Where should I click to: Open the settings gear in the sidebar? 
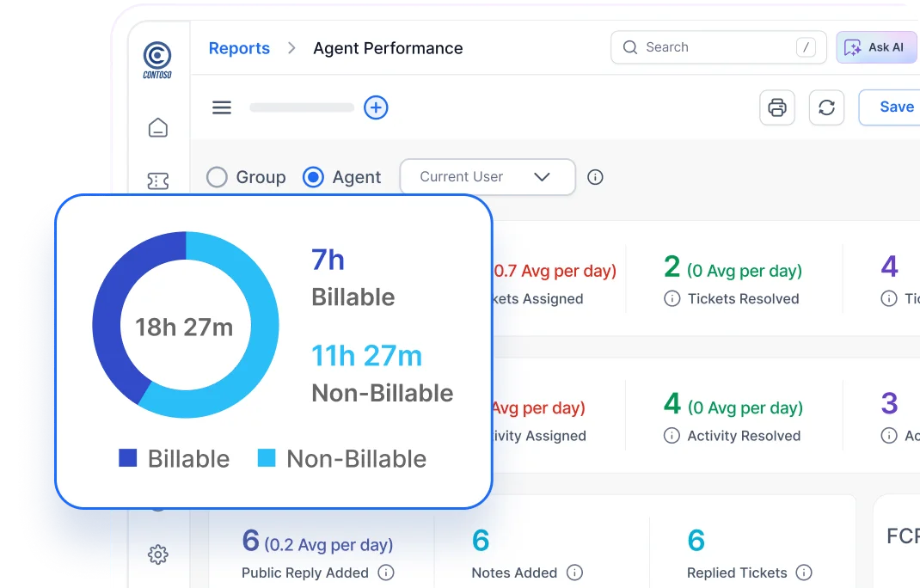click(x=157, y=554)
